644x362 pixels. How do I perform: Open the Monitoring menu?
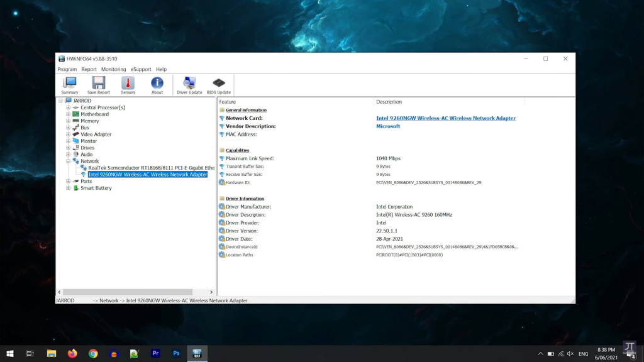pyautogui.click(x=113, y=69)
